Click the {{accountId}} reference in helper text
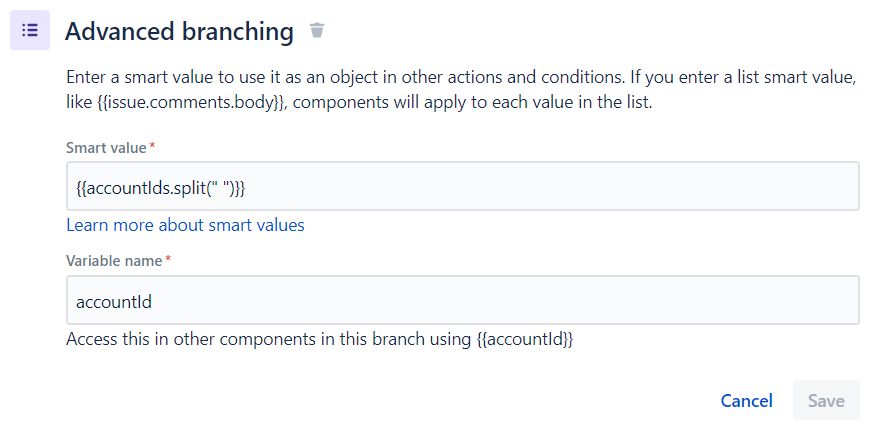 [x=522, y=339]
